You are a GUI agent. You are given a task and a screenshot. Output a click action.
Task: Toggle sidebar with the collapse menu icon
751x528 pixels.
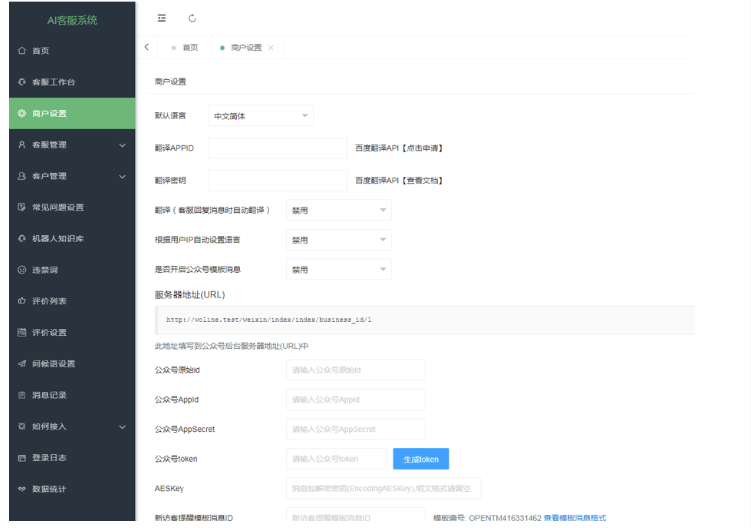click(162, 18)
